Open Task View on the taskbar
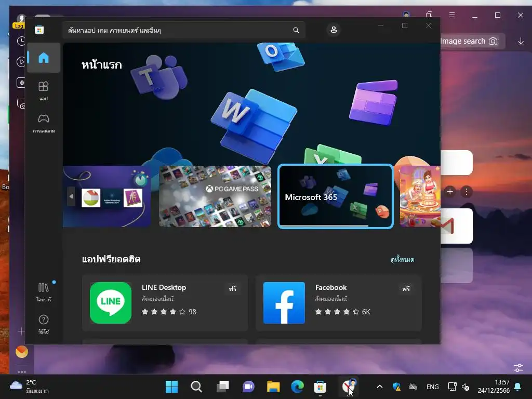This screenshot has width=532, height=399. click(222, 387)
